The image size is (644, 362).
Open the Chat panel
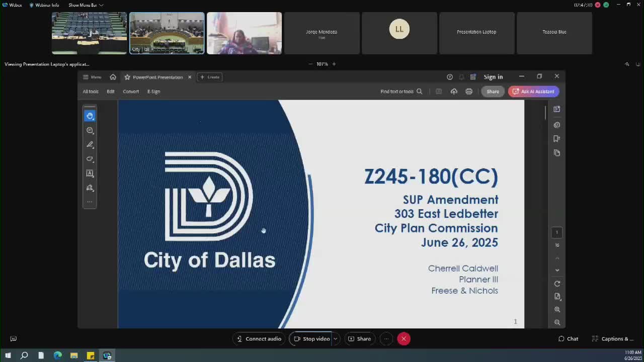pyautogui.click(x=568, y=339)
